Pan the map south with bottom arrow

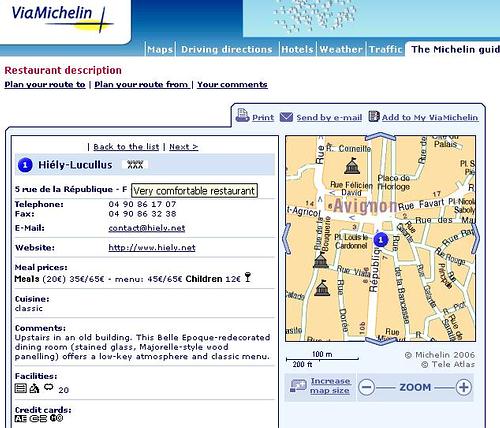[x=380, y=341]
